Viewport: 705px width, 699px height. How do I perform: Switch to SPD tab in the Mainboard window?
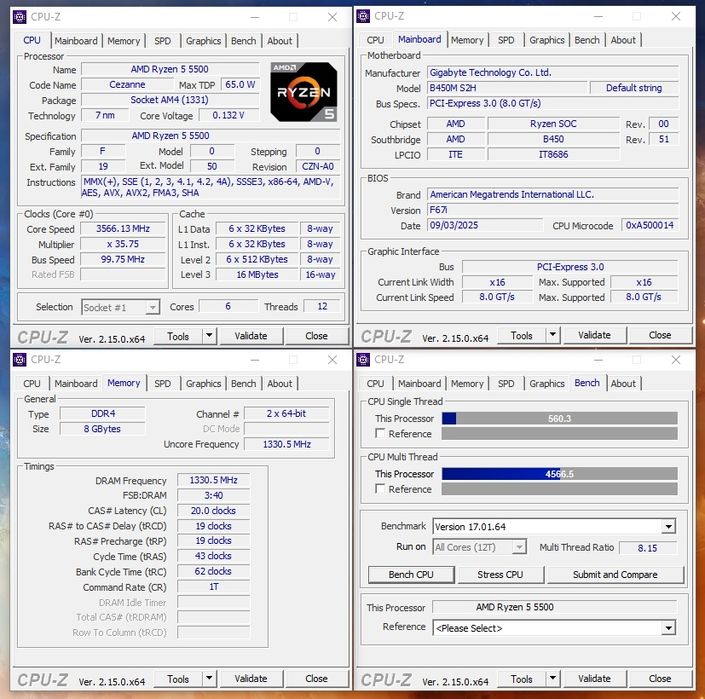(506, 40)
